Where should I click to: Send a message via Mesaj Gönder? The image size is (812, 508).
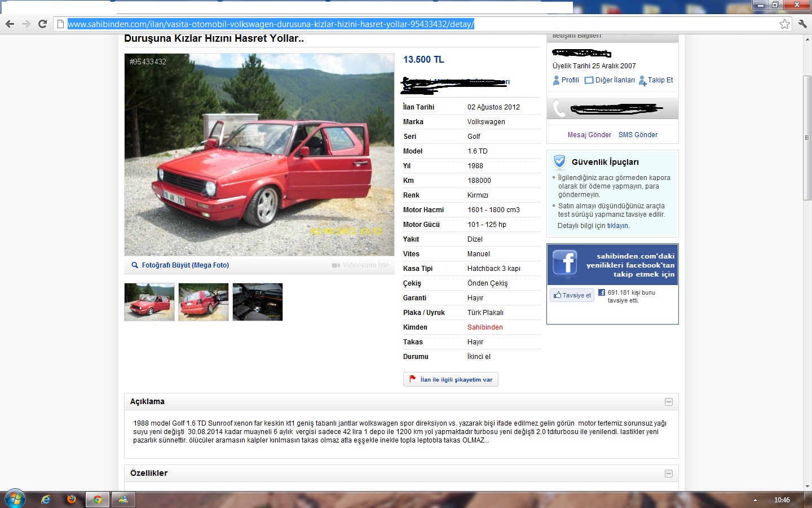click(589, 135)
